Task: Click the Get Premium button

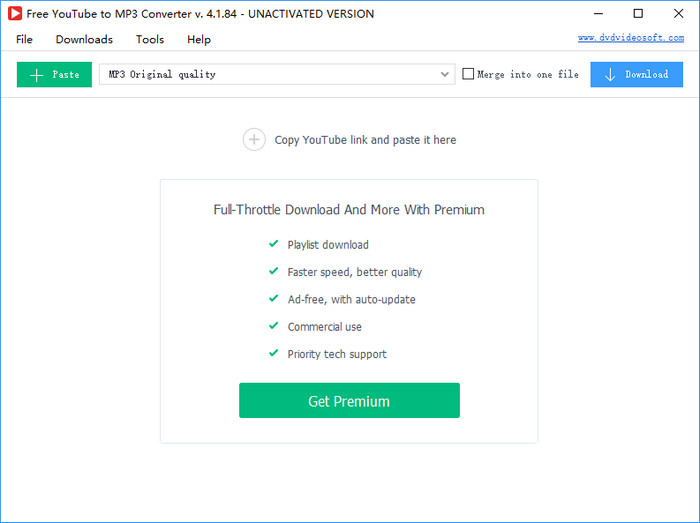Action: (x=349, y=400)
